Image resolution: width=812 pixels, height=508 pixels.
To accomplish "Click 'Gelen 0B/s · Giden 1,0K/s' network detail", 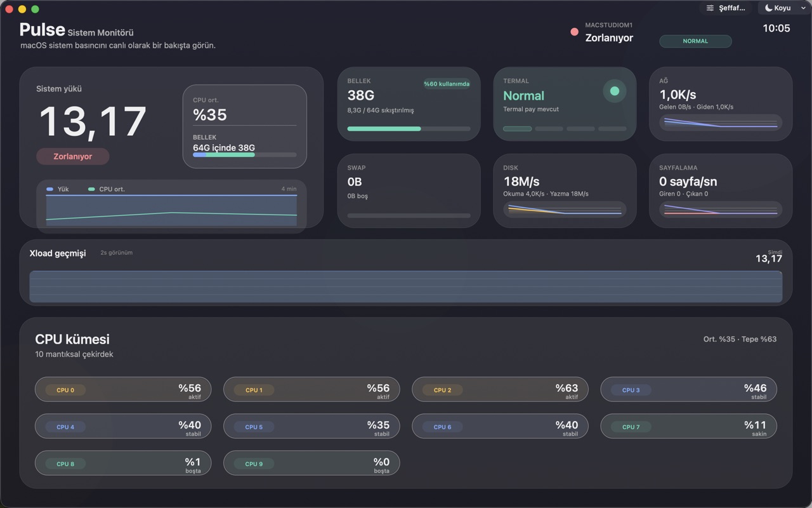I will point(697,107).
